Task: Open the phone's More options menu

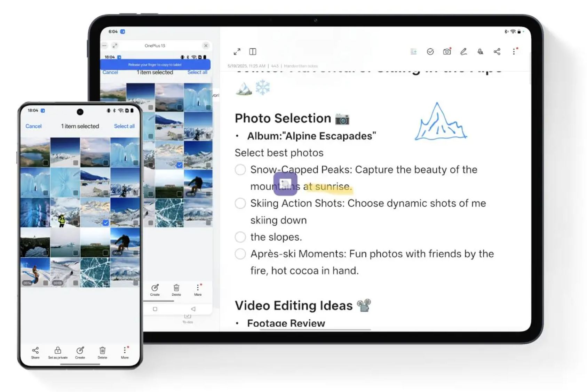Action: click(x=125, y=351)
